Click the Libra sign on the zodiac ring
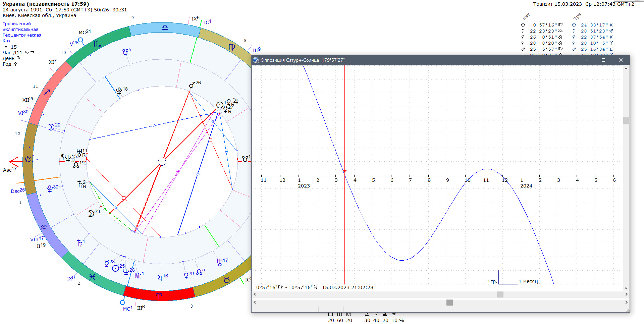Viewport: 644px width, 324px height. coord(165,28)
